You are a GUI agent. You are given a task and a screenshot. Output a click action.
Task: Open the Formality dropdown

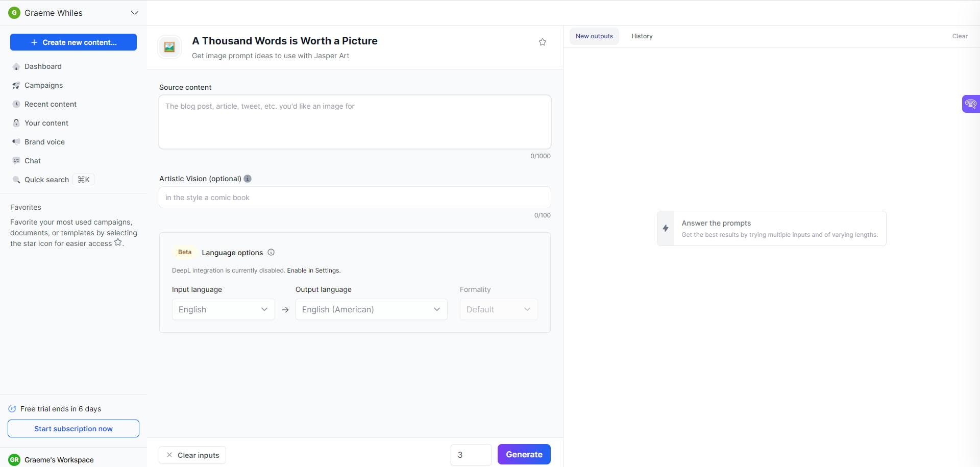tap(498, 309)
